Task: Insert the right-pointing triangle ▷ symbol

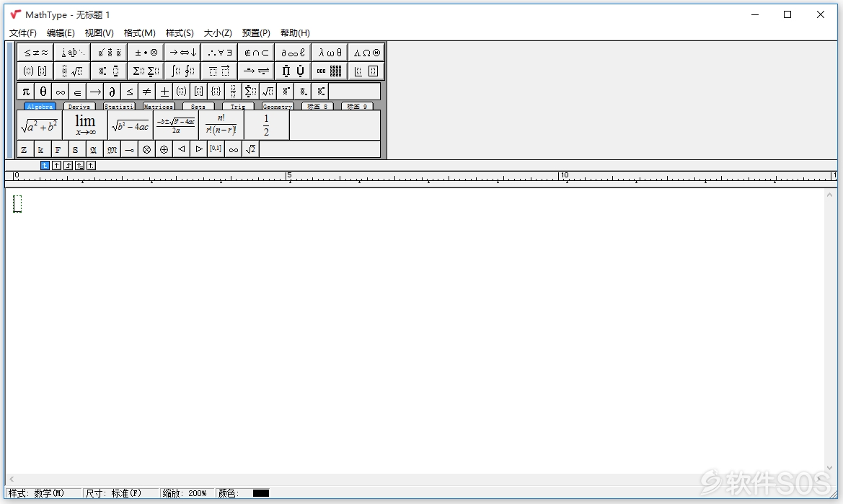Action: (198, 149)
